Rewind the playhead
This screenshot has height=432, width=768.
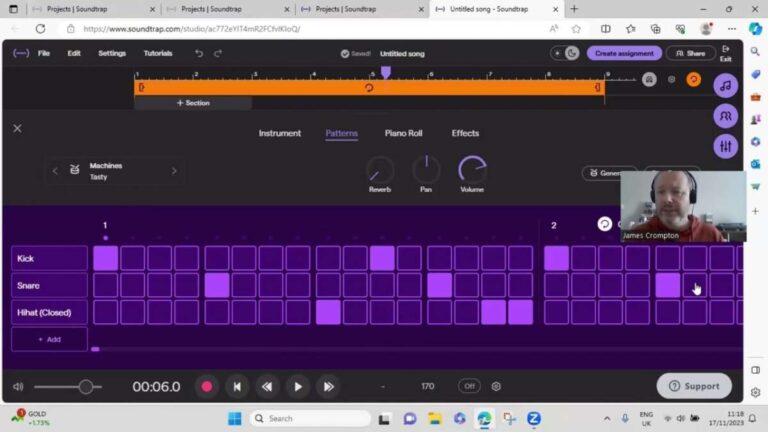point(267,386)
